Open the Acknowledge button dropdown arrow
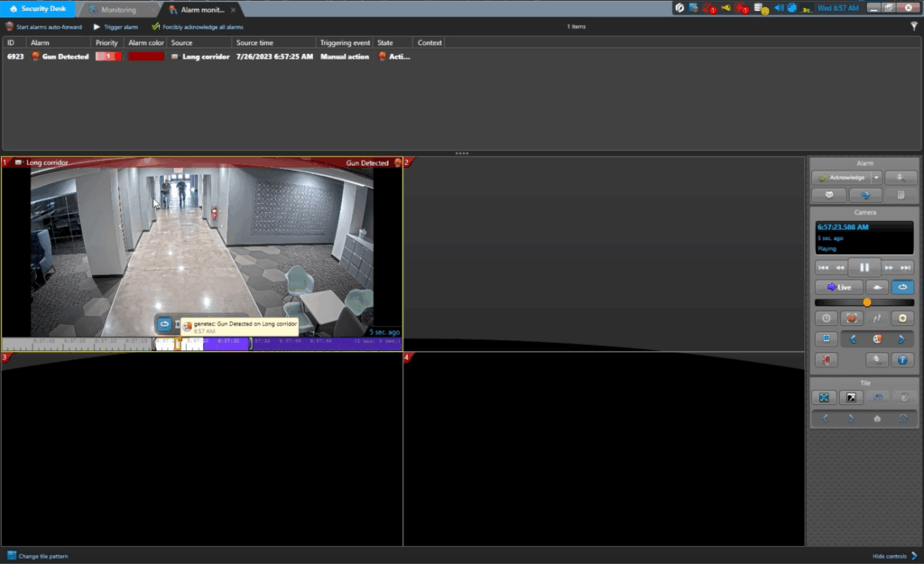 pos(876,177)
